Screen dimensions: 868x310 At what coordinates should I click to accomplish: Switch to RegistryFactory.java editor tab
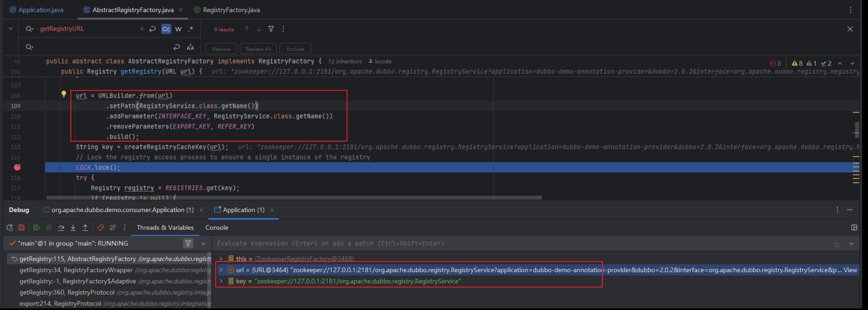click(x=231, y=10)
